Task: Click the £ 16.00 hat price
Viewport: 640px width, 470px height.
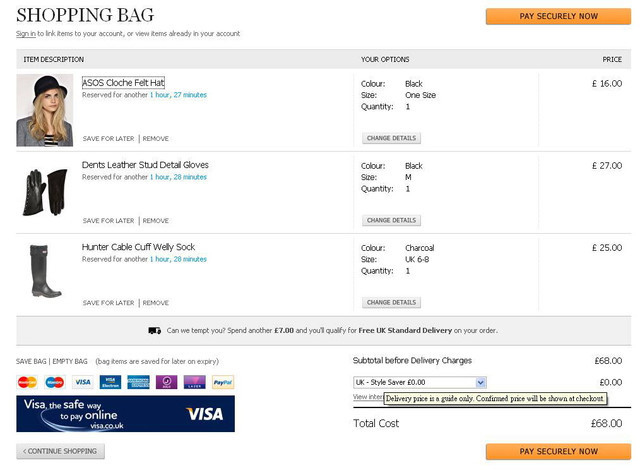Action: click(x=607, y=84)
